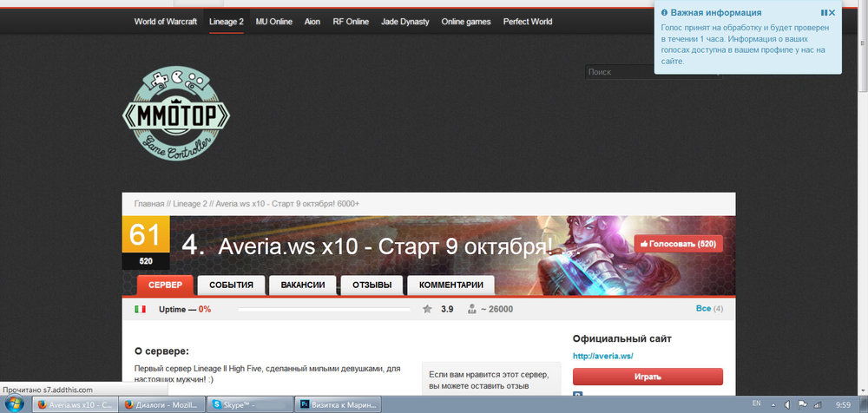Close the Важная информация notification popup

click(832, 13)
